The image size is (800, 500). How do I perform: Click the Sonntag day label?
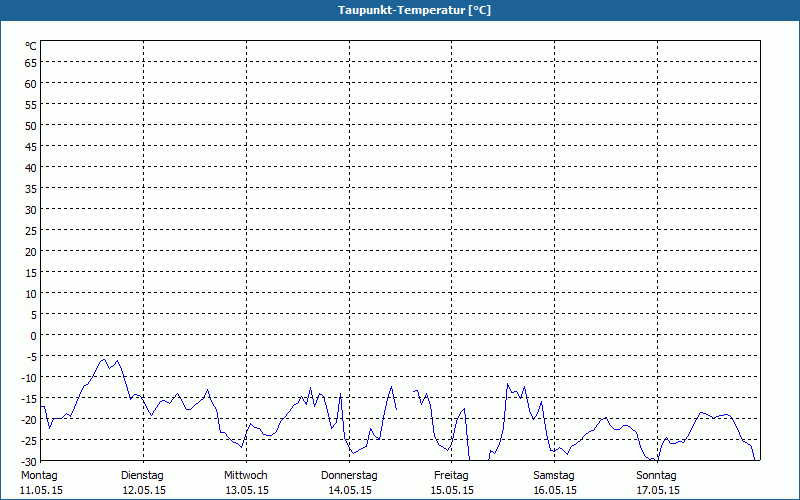[x=657, y=476]
